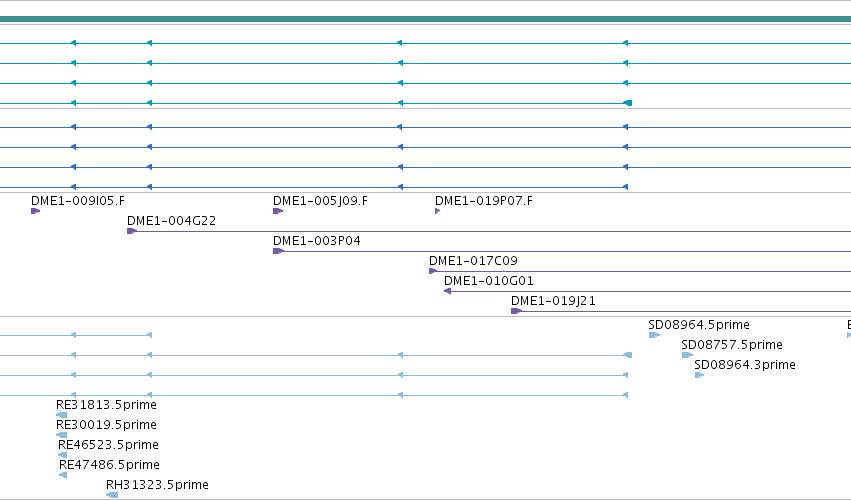Screen dimensions: 851x500
Task: Click the light-blue glyph under SD08964.3prime
Action: click(700, 375)
